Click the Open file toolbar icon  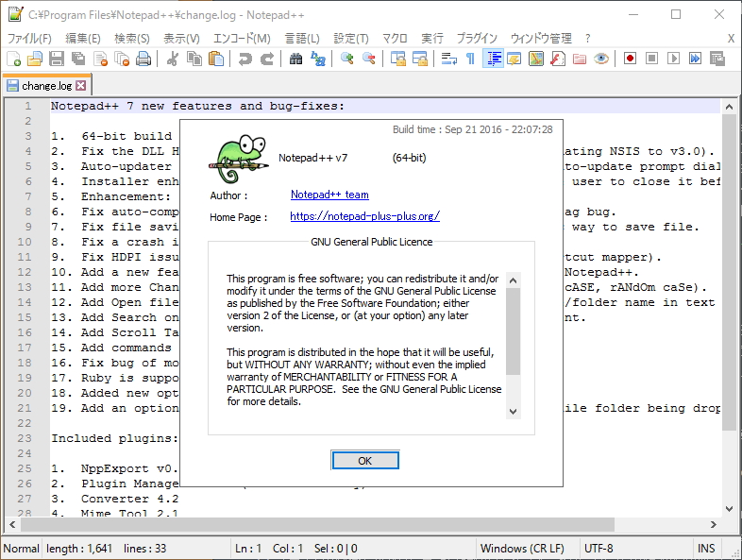[35, 59]
